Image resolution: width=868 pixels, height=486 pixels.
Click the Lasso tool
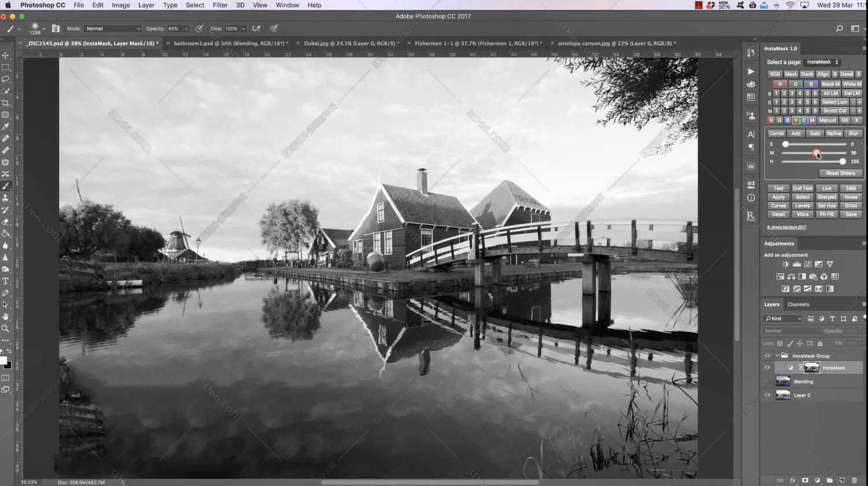click(x=6, y=79)
